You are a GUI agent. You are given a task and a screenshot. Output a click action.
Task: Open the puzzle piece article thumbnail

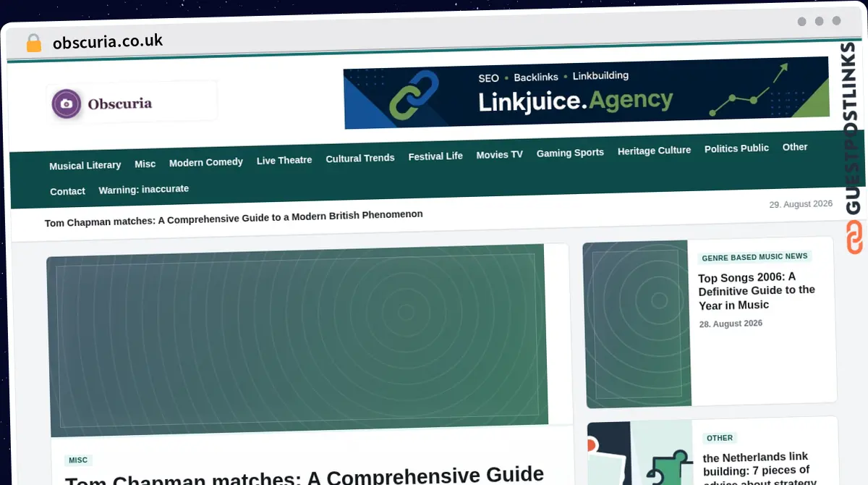(x=640, y=453)
